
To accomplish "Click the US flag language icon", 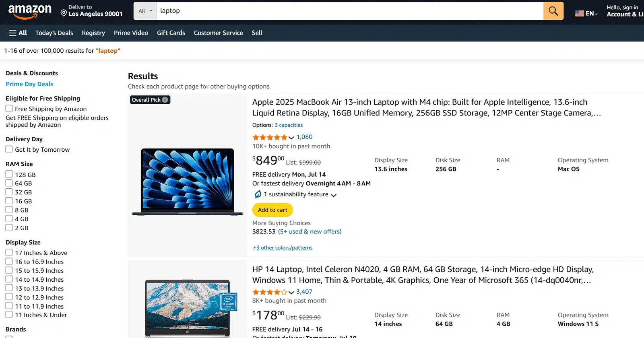I will 579,13.
